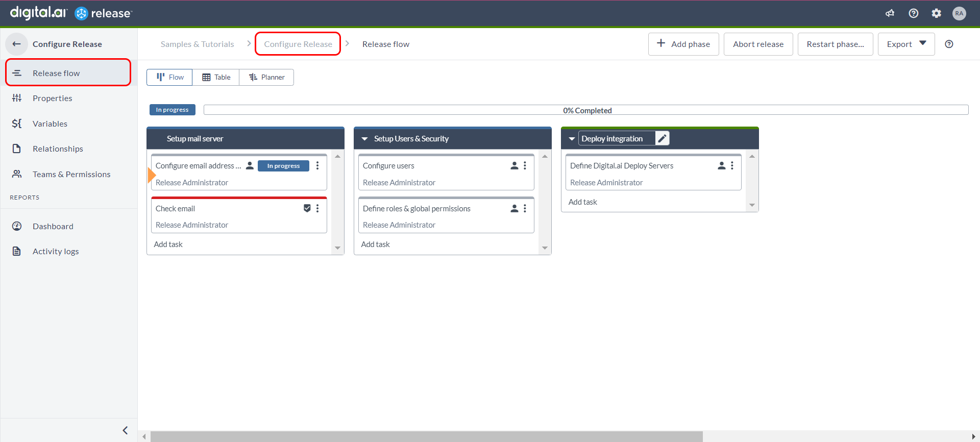Add task in Deploy integration phase
This screenshot has width=980, height=442.
pyautogui.click(x=583, y=202)
